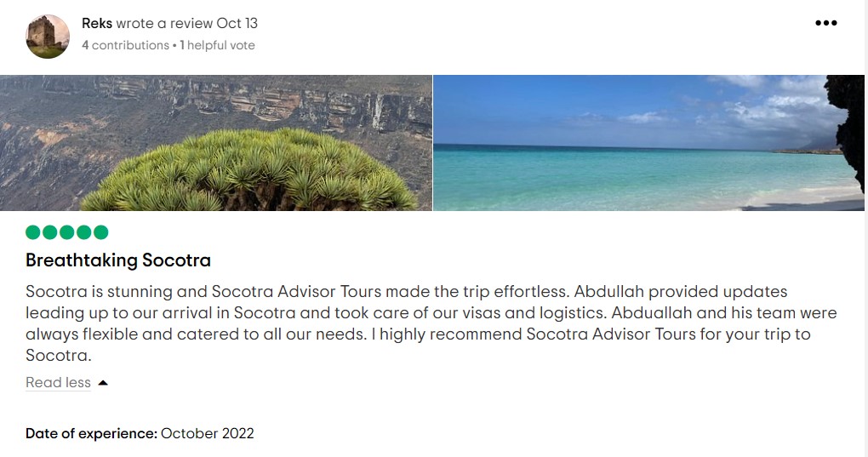View the turquoise beach photo
The image size is (868, 457).
coord(648,143)
